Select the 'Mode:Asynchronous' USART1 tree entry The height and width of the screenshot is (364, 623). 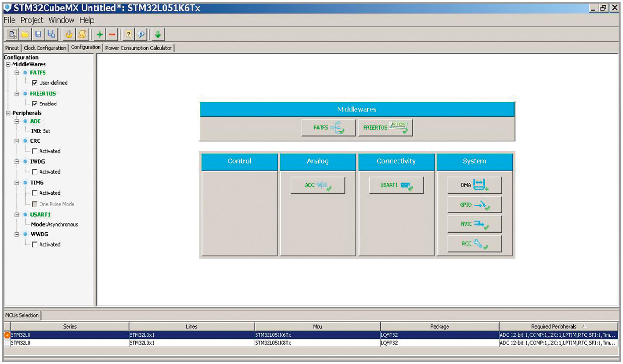point(54,224)
